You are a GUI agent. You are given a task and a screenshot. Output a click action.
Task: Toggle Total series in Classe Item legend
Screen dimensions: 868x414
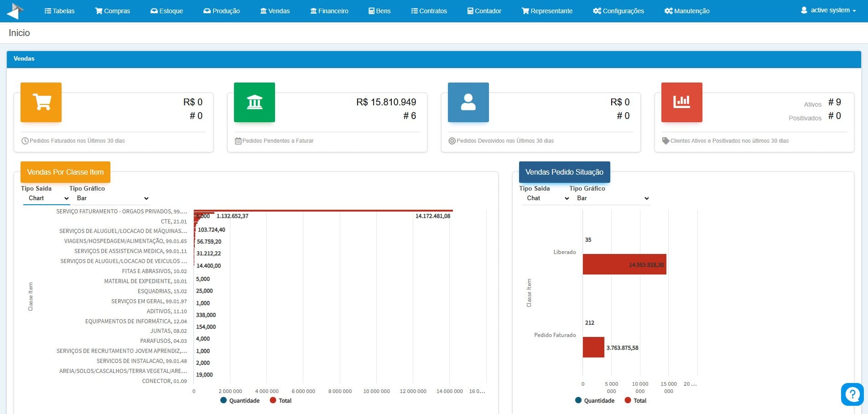coord(281,401)
